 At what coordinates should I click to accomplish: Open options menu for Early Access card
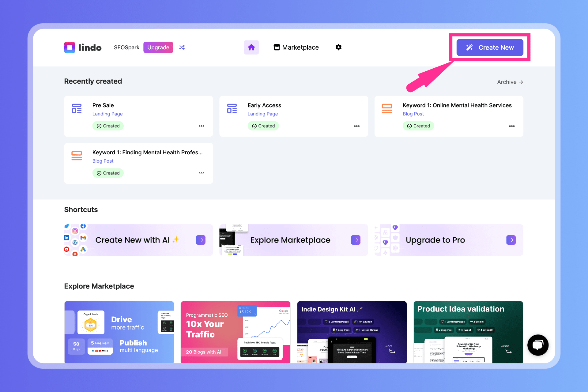click(x=357, y=126)
